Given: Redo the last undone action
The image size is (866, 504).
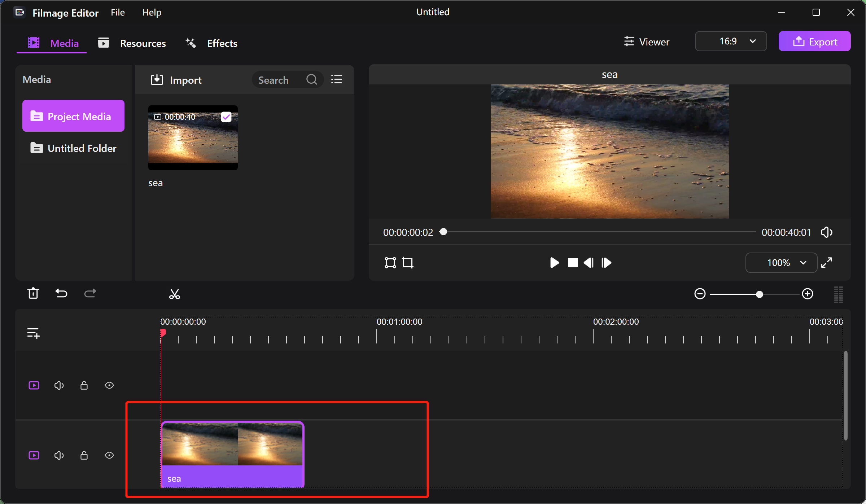Looking at the screenshot, I should tap(90, 293).
